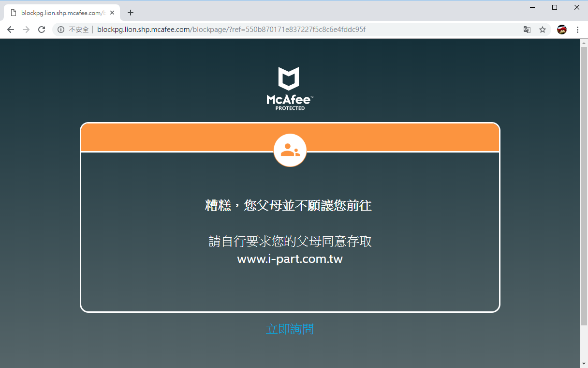
Task: Click the scrollbar up arrow
Action: (x=584, y=43)
